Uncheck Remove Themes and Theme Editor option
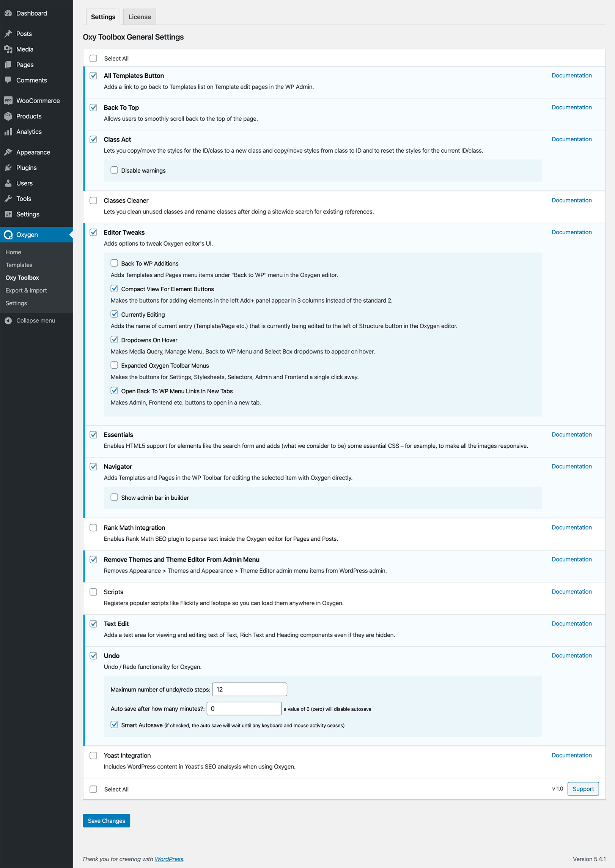Viewport: 615px width, 868px height. (x=93, y=560)
